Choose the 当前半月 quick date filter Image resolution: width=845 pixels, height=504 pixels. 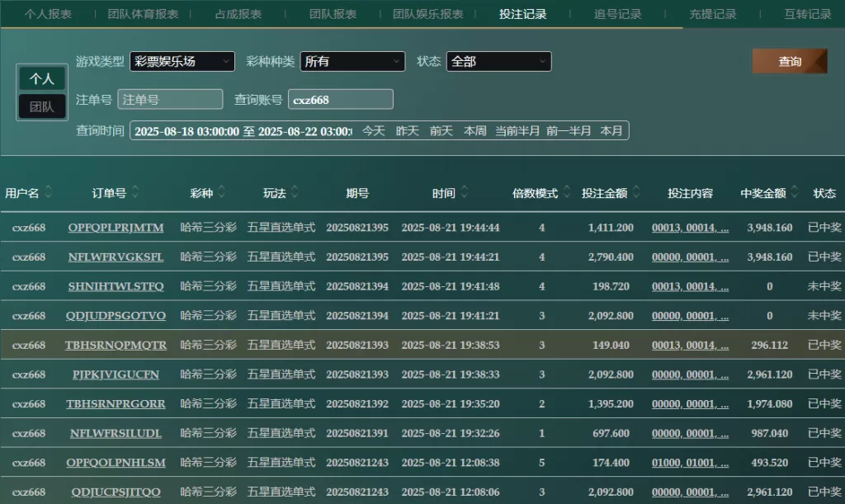click(517, 131)
